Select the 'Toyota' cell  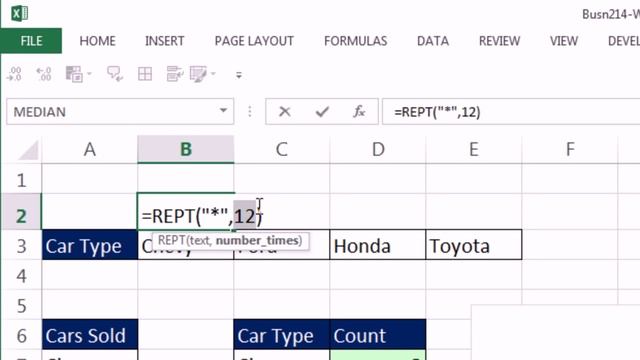pyautogui.click(x=473, y=246)
